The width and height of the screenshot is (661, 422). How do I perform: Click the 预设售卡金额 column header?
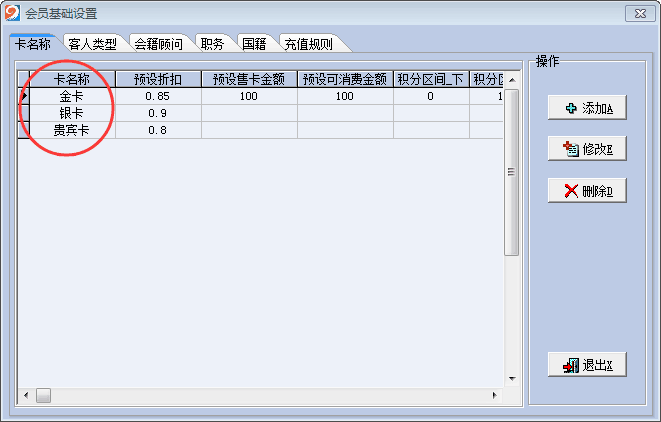(249, 80)
